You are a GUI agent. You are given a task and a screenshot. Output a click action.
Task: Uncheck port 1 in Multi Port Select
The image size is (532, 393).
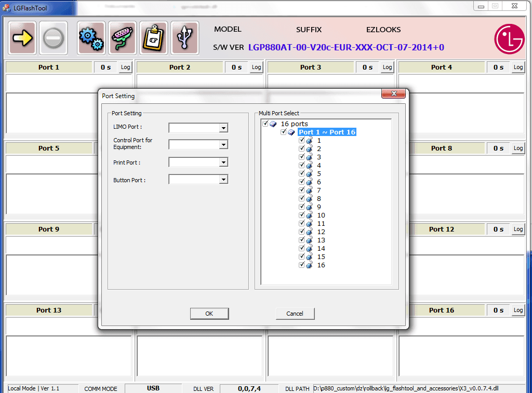click(302, 140)
